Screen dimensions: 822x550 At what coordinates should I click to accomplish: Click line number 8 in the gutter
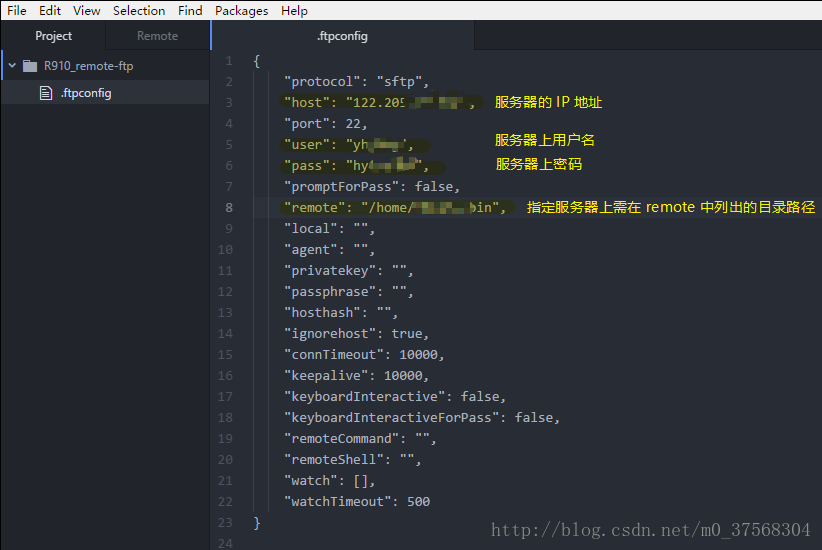coord(229,208)
